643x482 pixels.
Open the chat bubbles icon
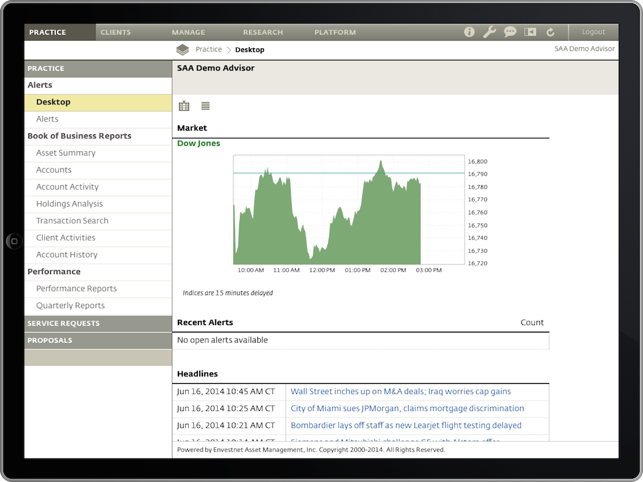[x=510, y=32]
